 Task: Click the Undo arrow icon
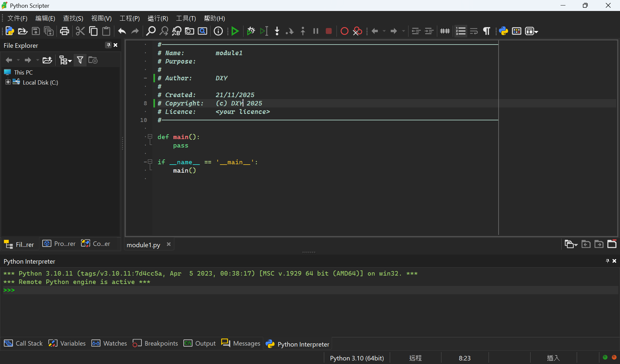(122, 31)
